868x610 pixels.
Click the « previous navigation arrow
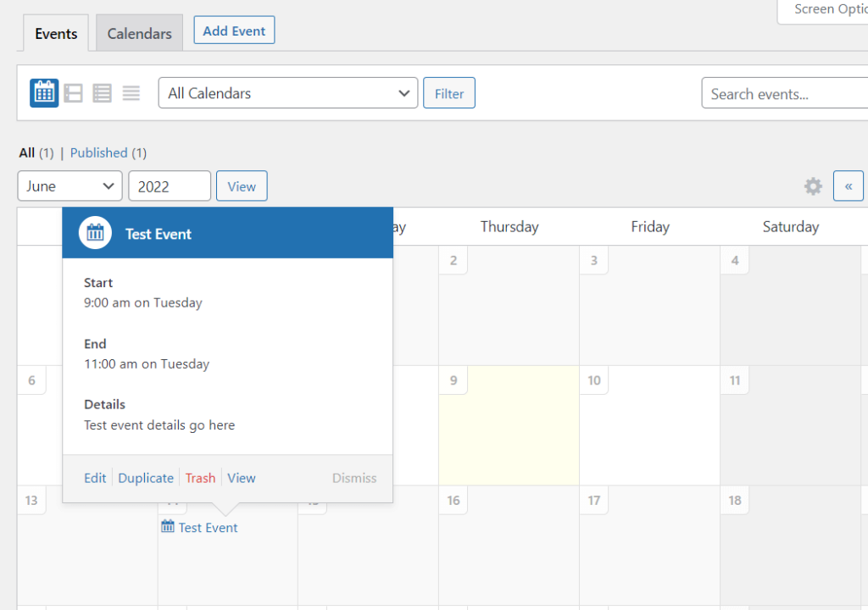point(849,186)
